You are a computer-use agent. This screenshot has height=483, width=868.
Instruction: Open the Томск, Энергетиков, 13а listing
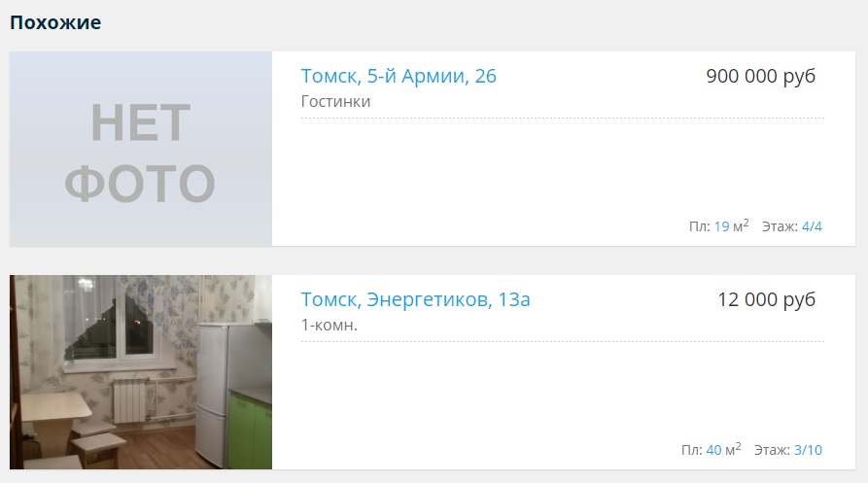tap(415, 300)
